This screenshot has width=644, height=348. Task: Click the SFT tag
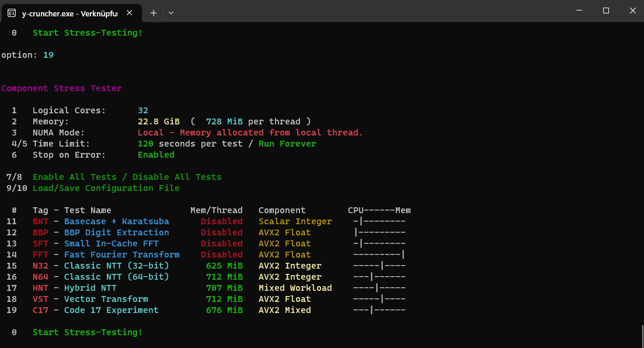(x=40, y=243)
